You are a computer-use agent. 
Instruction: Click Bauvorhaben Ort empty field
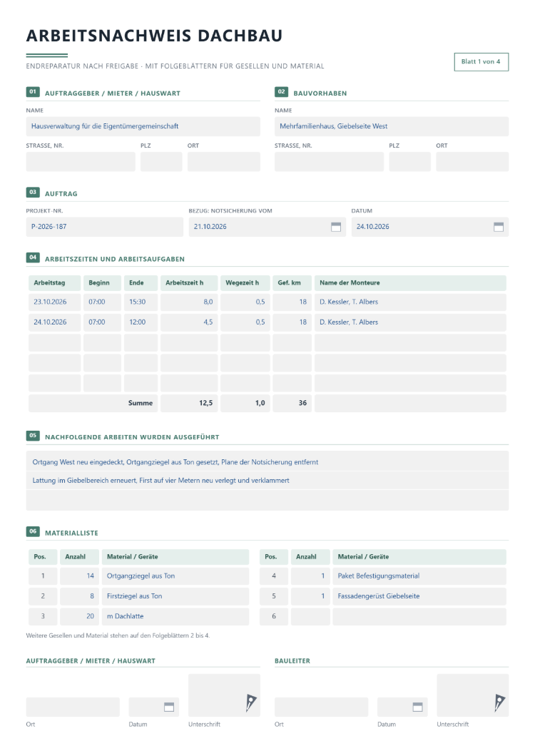click(x=472, y=161)
